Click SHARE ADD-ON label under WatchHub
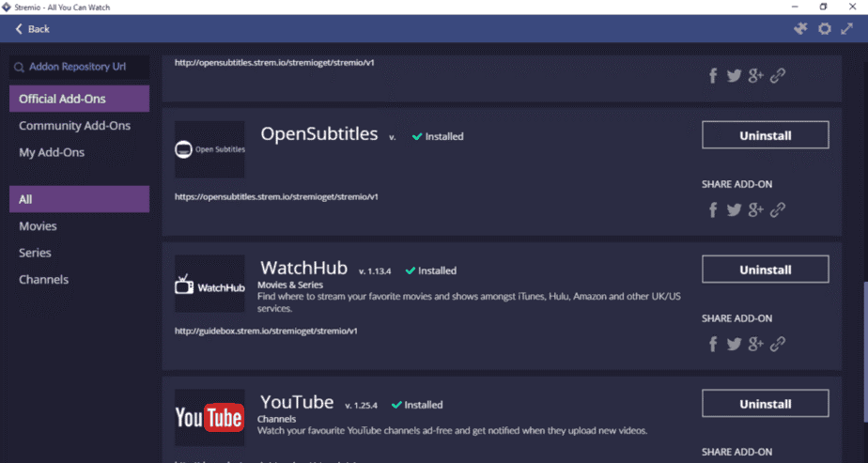Viewport: 868px width, 463px height. click(x=736, y=318)
